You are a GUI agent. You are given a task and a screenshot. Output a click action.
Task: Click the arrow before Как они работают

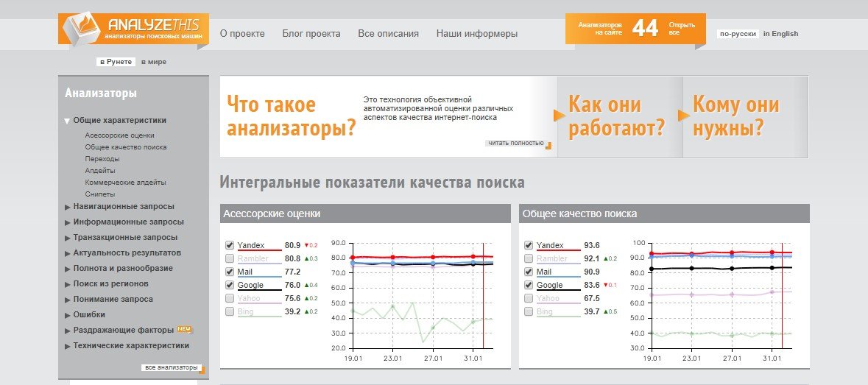tap(560, 115)
